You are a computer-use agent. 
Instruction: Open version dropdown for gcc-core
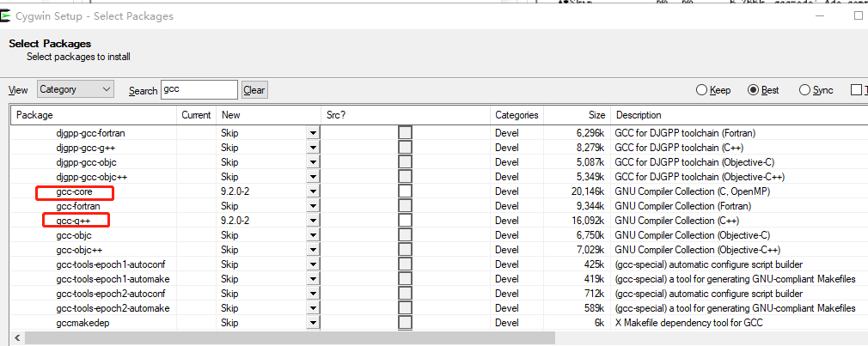(313, 191)
